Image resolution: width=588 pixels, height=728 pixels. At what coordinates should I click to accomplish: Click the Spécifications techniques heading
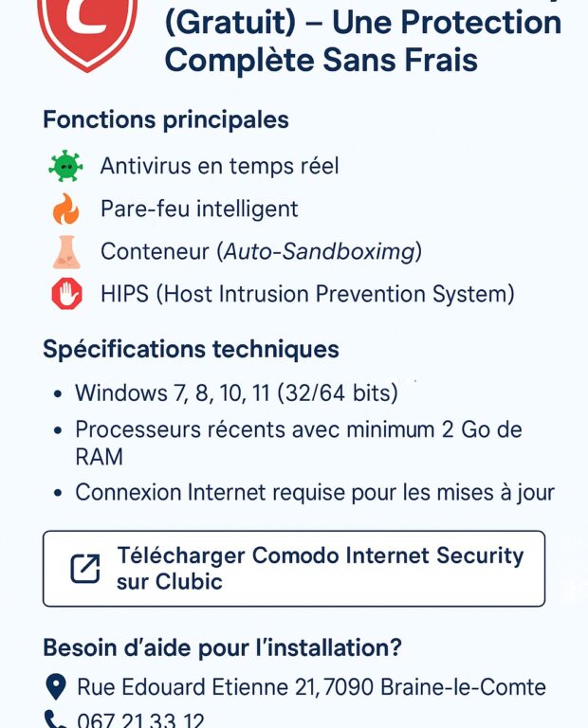click(191, 349)
